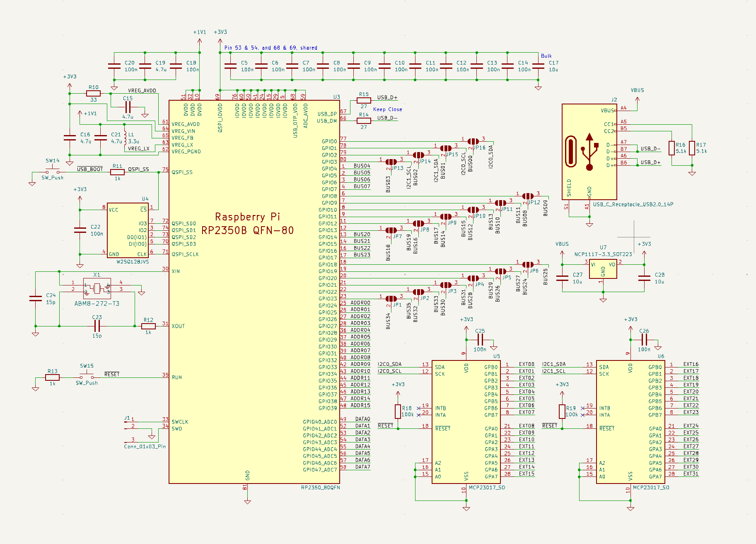Select the W25Q128JVS flash symbol U4
This screenshot has width=756, height=544.
pyautogui.click(x=127, y=231)
